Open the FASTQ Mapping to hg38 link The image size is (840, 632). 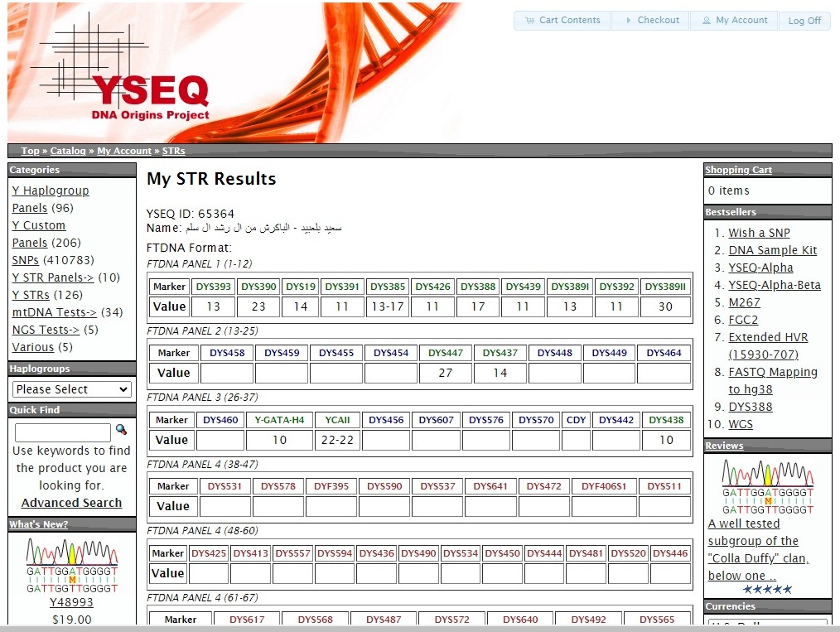point(773,381)
